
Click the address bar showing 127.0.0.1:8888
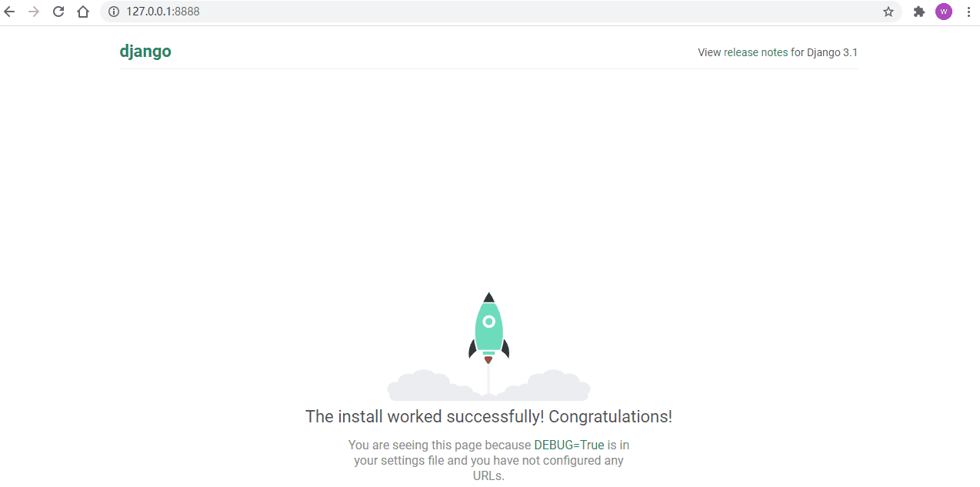(x=501, y=12)
